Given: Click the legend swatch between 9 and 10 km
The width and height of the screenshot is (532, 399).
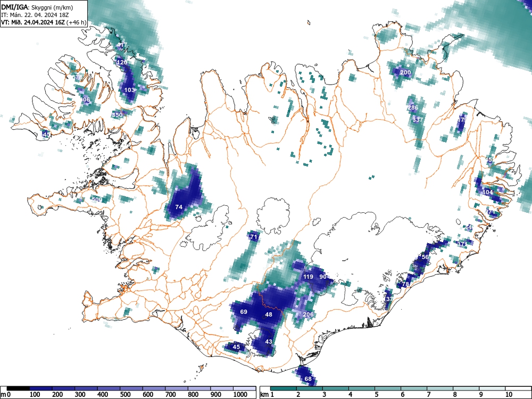Looking at the screenshot, I should pos(492,388).
